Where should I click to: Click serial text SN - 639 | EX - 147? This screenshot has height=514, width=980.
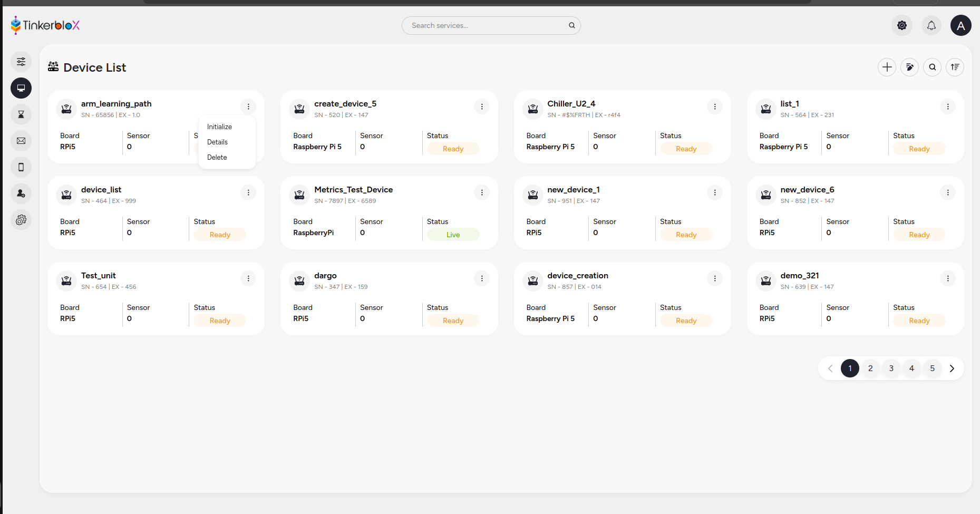807,287
